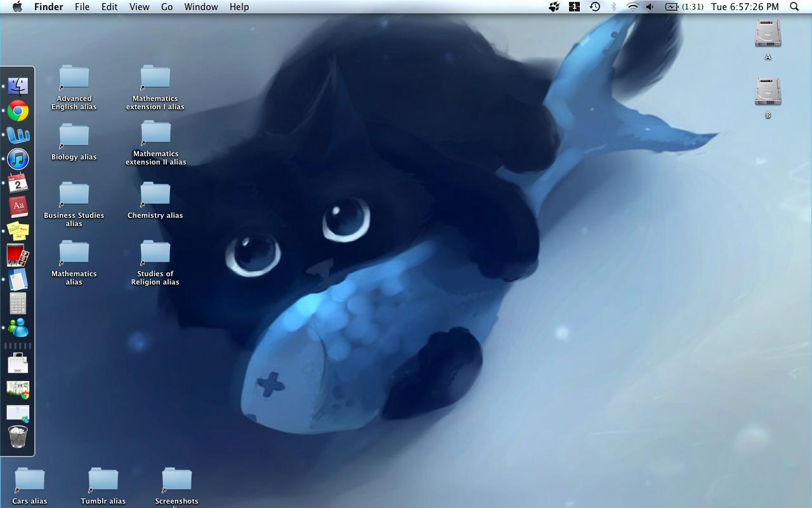Select Mathematics extension II alias folder
812x508 pixels.
click(155, 144)
